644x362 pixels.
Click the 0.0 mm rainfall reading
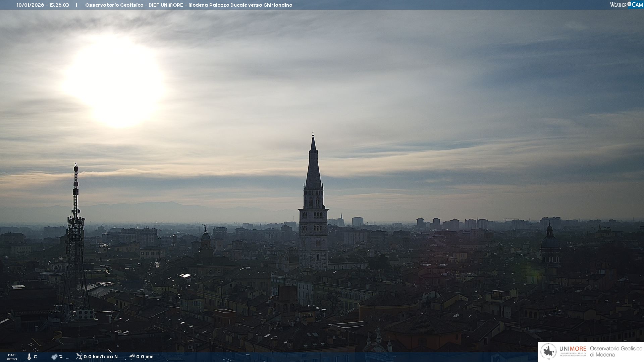145,357
